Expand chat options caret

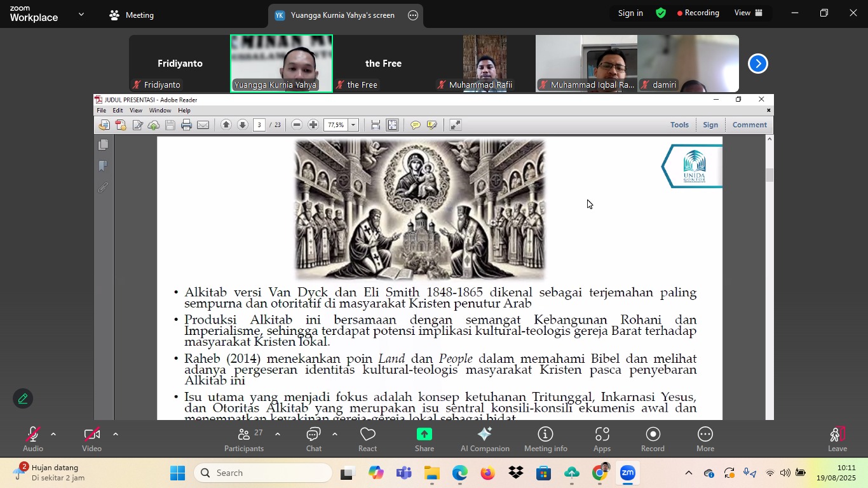(x=334, y=435)
